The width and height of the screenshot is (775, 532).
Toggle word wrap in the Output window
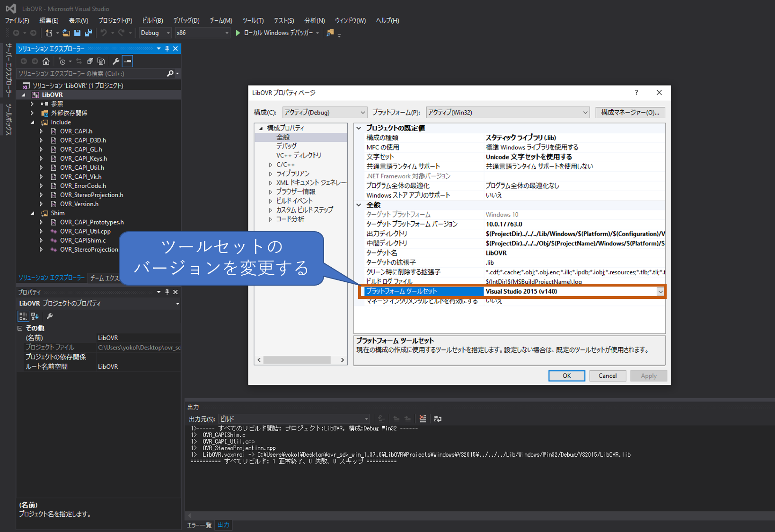(x=438, y=419)
